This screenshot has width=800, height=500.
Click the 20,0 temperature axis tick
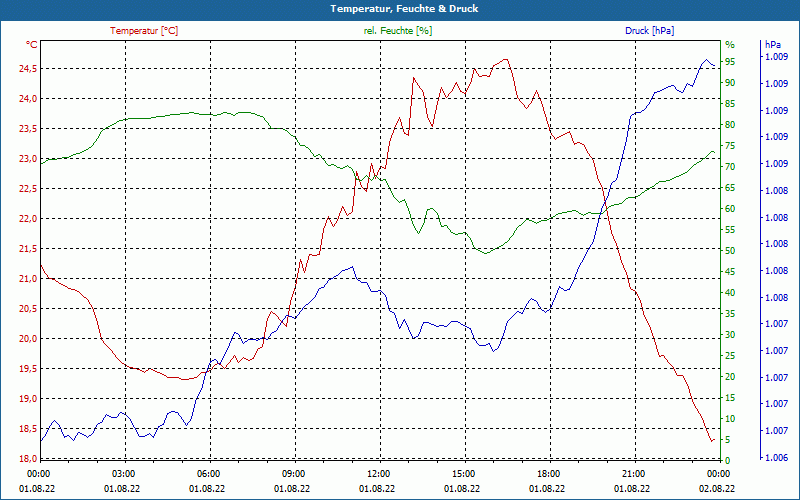pos(28,339)
